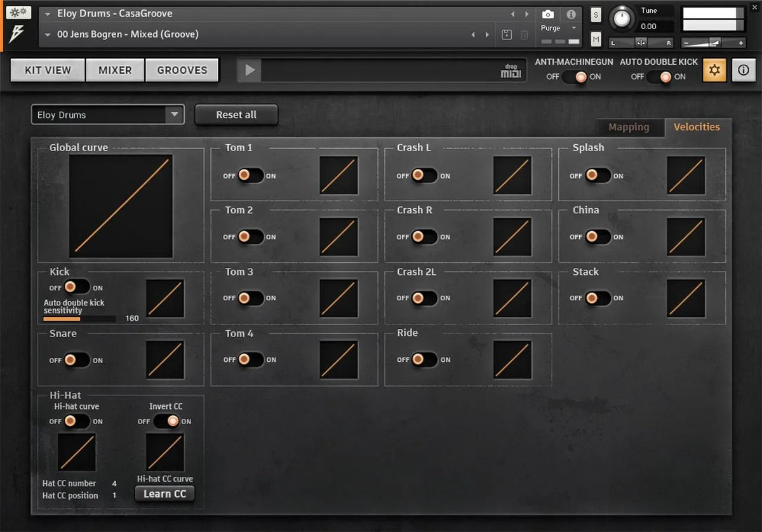Open the Grooves view

pos(182,70)
